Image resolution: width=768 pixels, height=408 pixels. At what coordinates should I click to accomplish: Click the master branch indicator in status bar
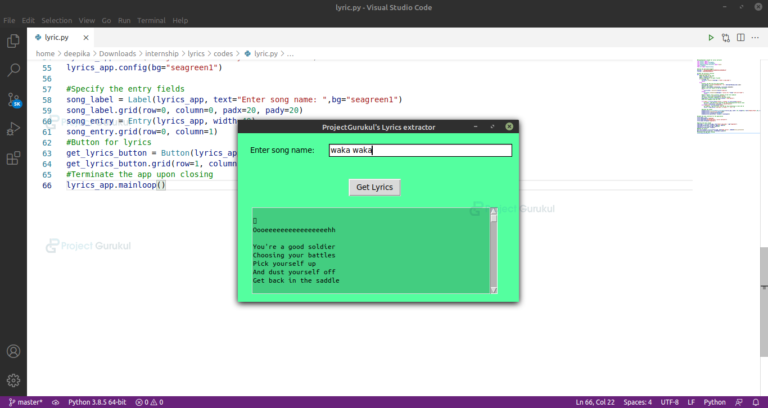pyautogui.click(x=26, y=402)
